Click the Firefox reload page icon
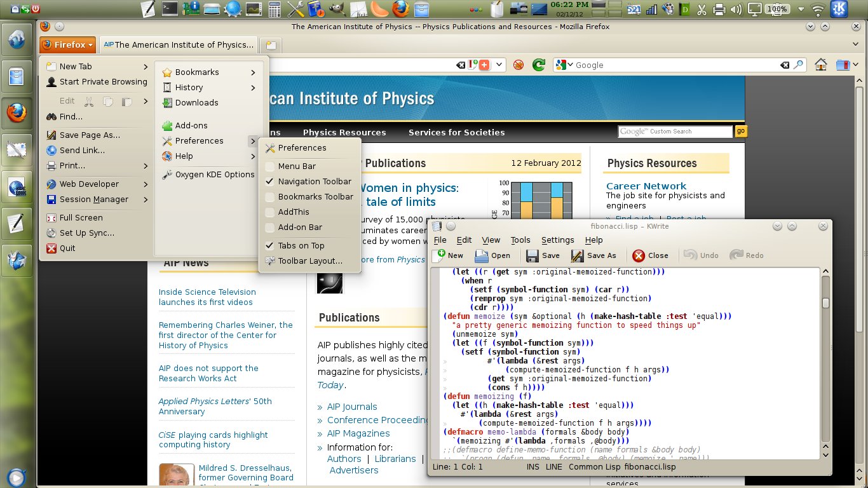This screenshot has width=868, height=488. tap(538, 65)
